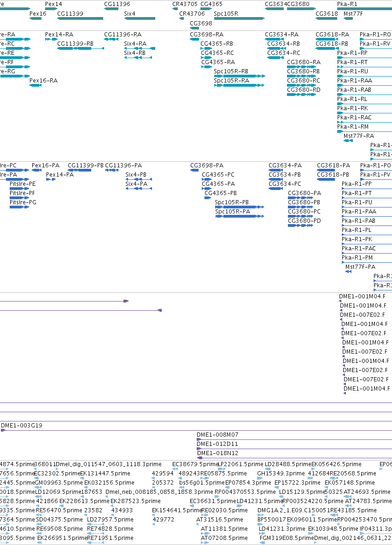The width and height of the screenshot is (392, 545).
Task: Click the Pex16 gene label
Action: [x=38, y=14]
